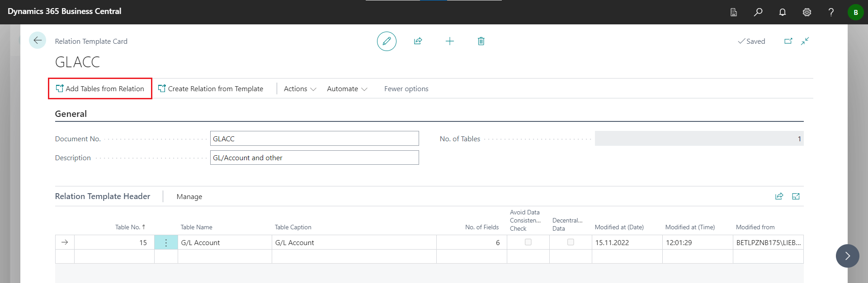
Task: Open the company building icon in the top bar
Action: click(x=734, y=12)
